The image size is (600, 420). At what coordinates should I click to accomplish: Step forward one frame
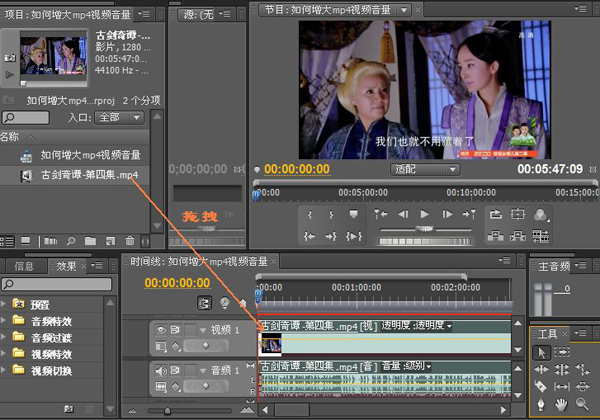coord(447,214)
